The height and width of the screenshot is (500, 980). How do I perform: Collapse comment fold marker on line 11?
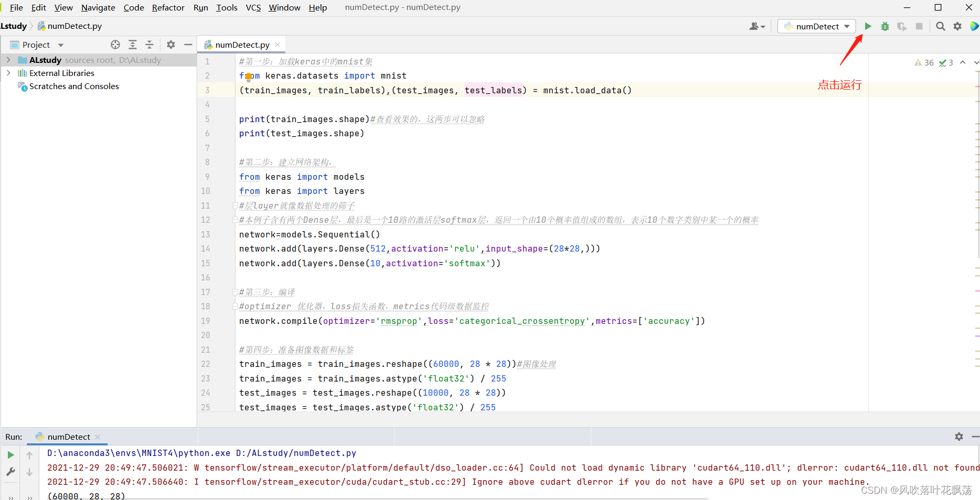[x=235, y=205]
